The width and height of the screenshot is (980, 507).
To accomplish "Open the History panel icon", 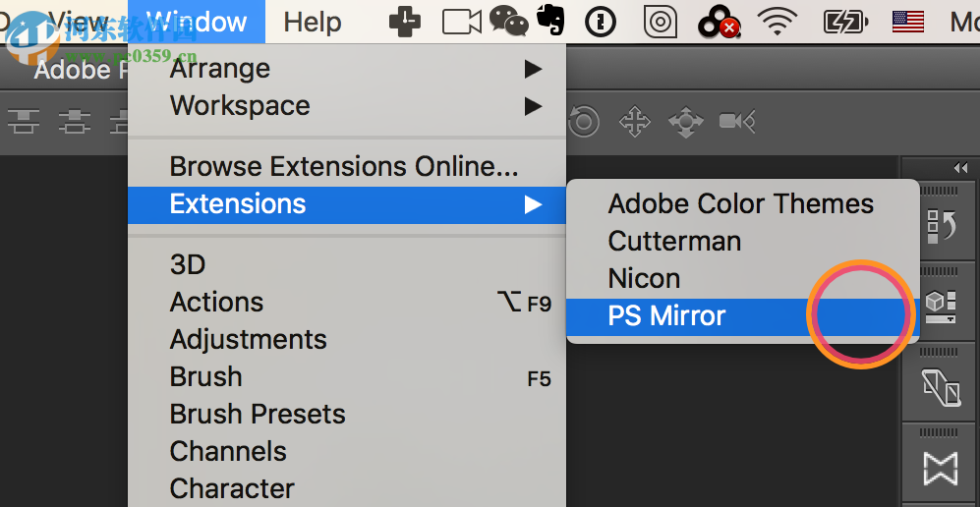I will click(941, 225).
